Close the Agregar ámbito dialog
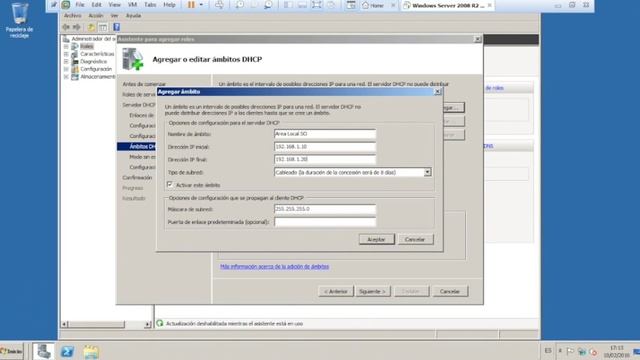The image size is (640, 360). point(438,91)
